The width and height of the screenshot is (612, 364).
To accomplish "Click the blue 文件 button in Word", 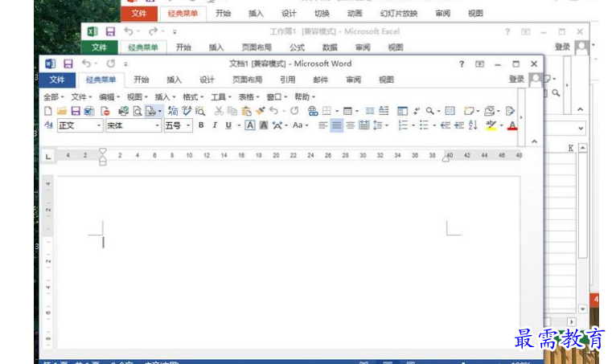I will (x=57, y=80).
